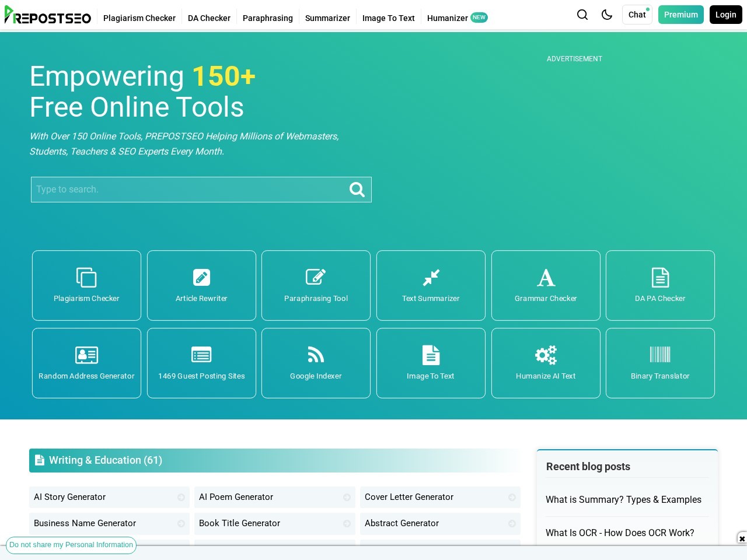Screen dimensions: 747x560
Task: Submit search with the hero magnifier icon
Action: pos(357,190)
